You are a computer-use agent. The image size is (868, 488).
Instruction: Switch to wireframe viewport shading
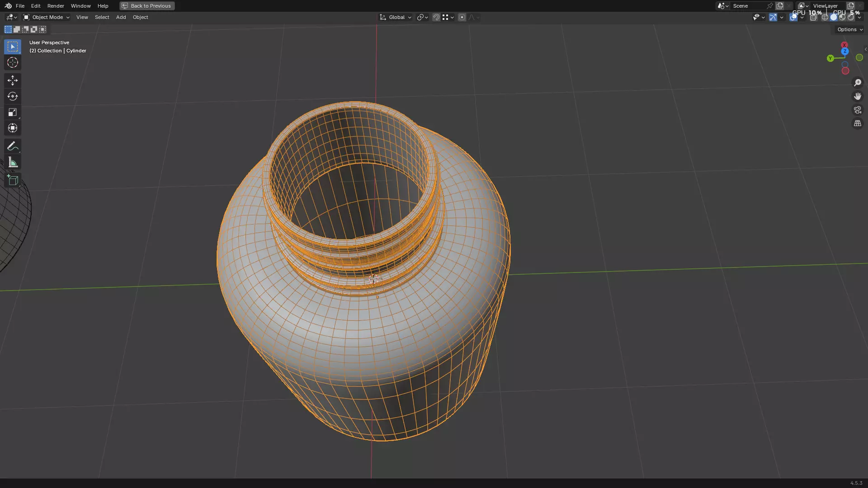pyautogui.click(x=825, y=17)
